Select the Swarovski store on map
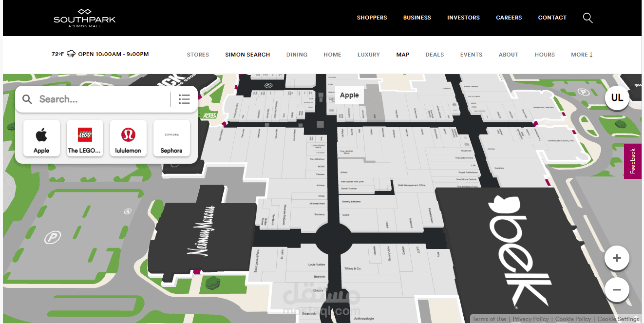644x324 pixels. [x=309, y=313]
